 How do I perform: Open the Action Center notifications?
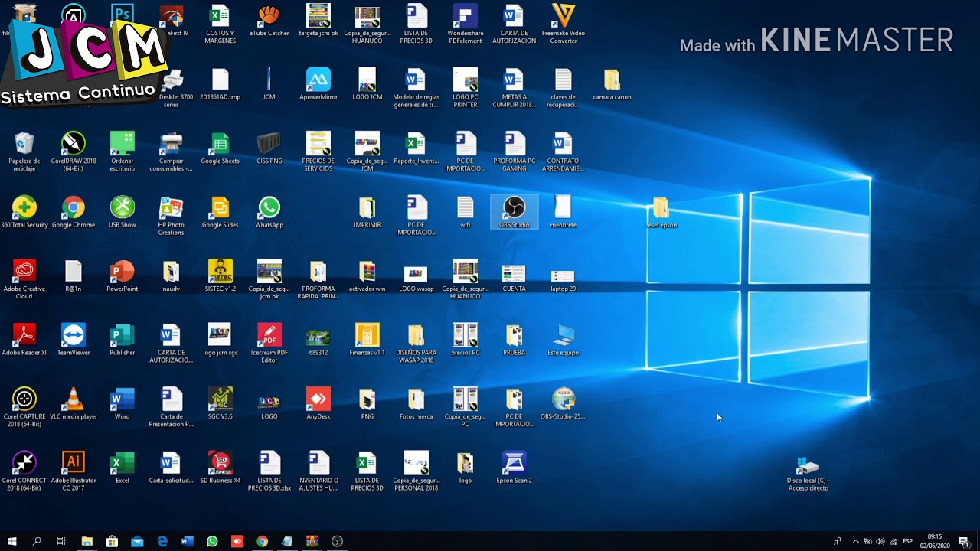click(x=964, y=542)
